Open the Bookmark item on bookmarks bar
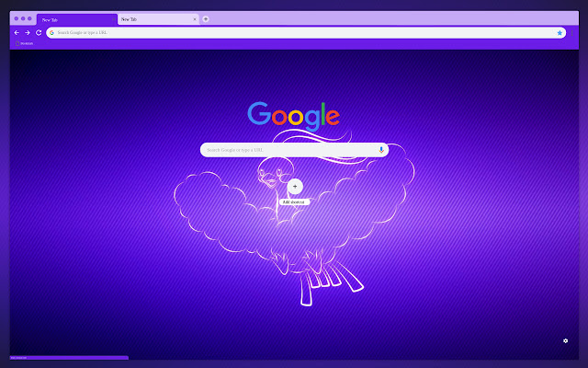 point(25,43)
